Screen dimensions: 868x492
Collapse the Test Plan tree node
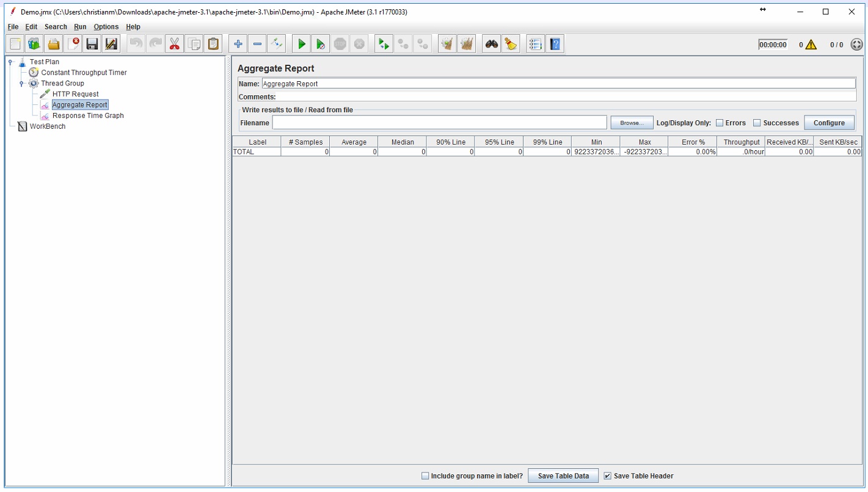(x=10, y=62)
